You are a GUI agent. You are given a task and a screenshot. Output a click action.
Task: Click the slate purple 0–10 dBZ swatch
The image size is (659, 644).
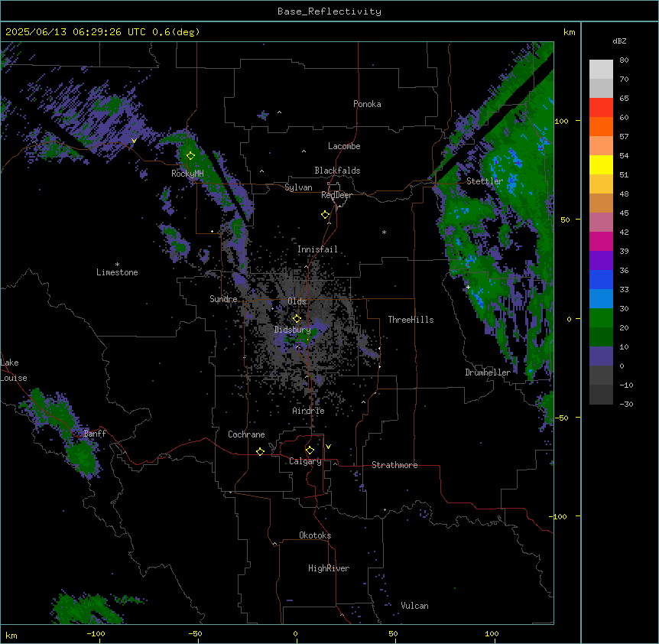(601, 356)
